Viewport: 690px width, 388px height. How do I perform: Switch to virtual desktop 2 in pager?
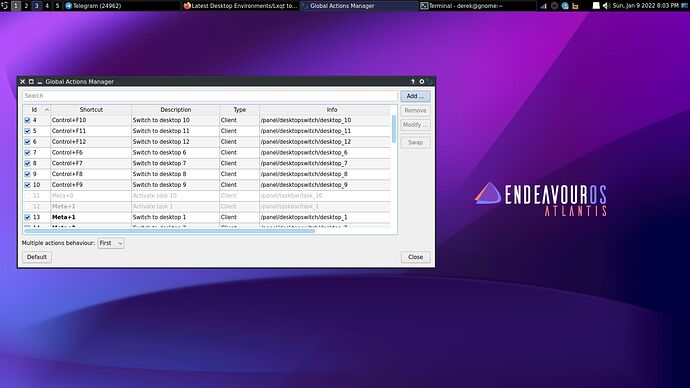[x=26, y=6]
